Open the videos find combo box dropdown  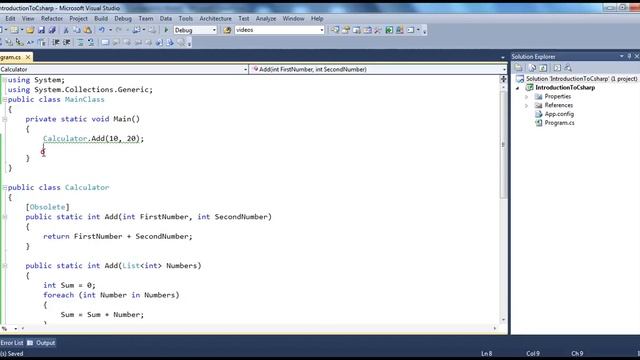[x=322, y=30]
